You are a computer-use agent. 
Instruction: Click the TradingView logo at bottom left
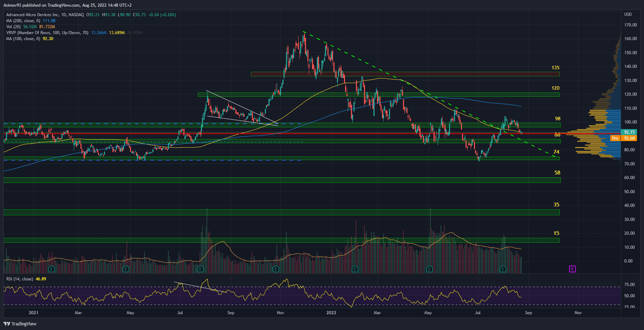(x=20, y=324)
